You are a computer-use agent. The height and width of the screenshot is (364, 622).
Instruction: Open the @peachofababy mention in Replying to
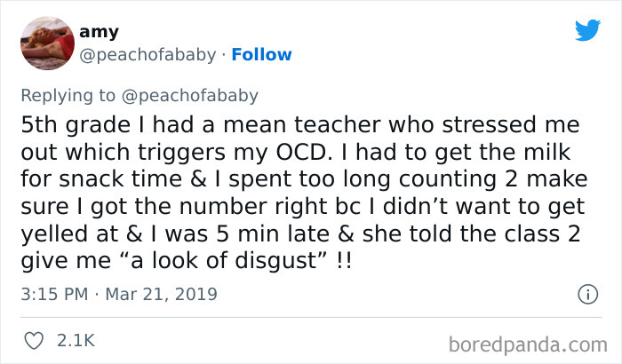[x=190, y=96]
